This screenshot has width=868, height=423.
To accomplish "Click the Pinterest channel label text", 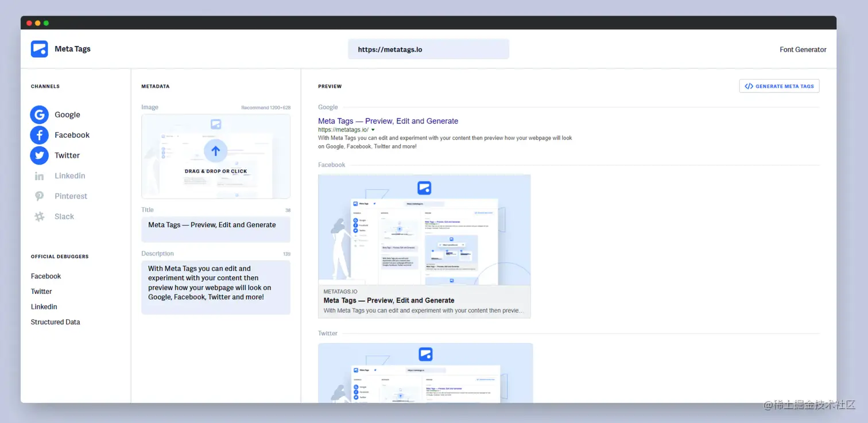I will (x=71, y=196).
